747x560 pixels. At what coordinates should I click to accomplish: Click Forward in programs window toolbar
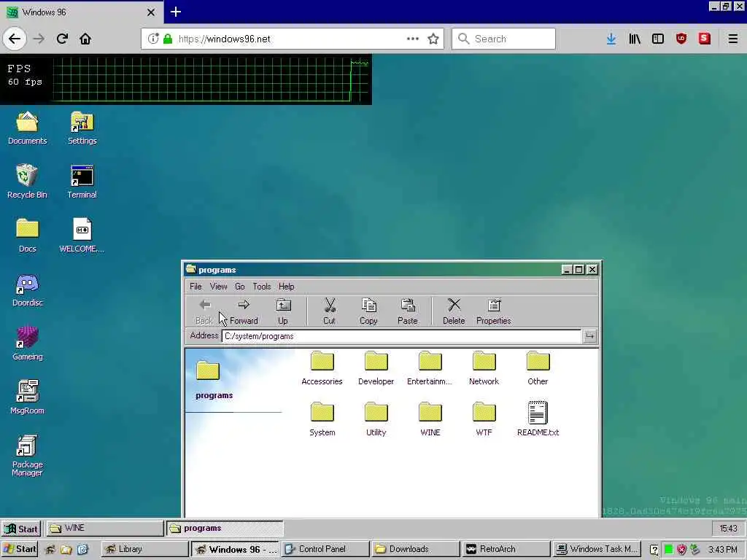tap(244, 311)
